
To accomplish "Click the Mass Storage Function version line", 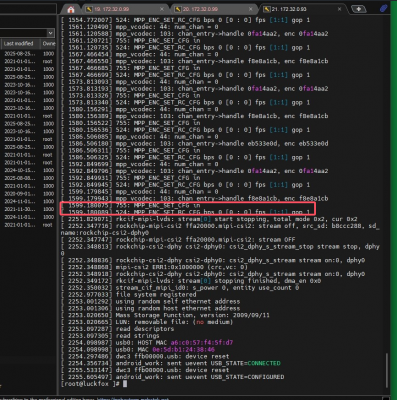I will [x=165, y=315].
